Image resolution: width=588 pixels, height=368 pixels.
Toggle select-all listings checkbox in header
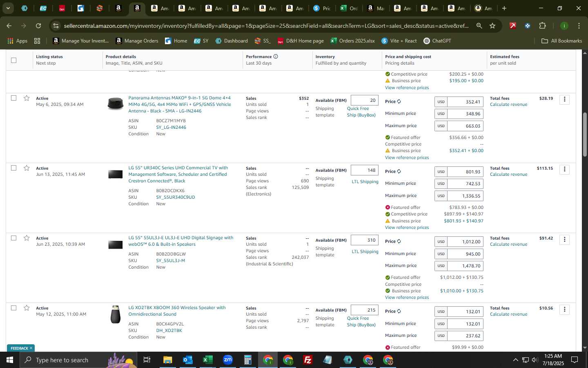tap(13, 60)
